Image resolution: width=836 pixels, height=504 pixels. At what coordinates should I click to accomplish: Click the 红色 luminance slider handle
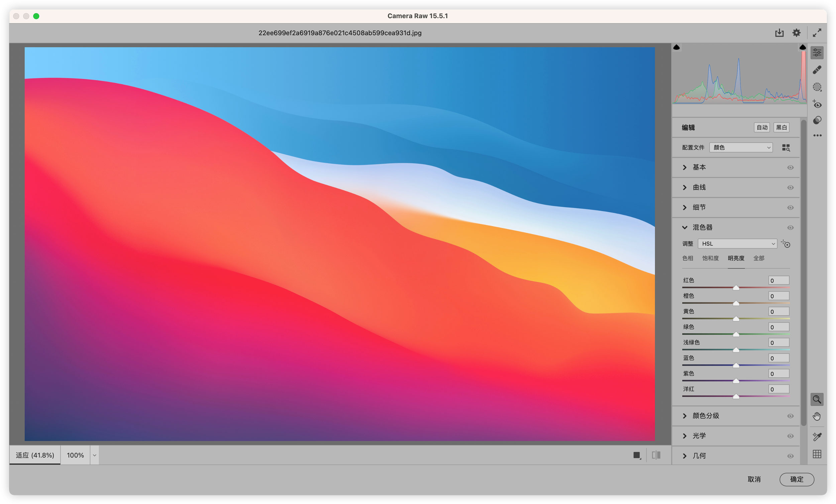[x=736, y=288]
